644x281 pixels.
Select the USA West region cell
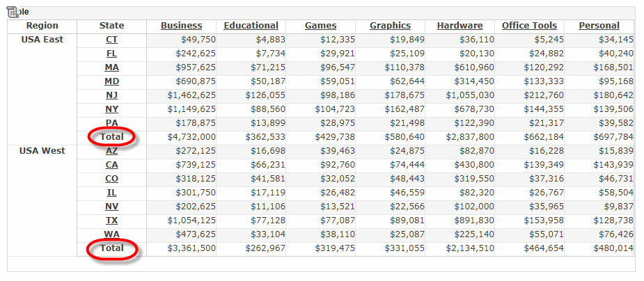tap(42, 151)
